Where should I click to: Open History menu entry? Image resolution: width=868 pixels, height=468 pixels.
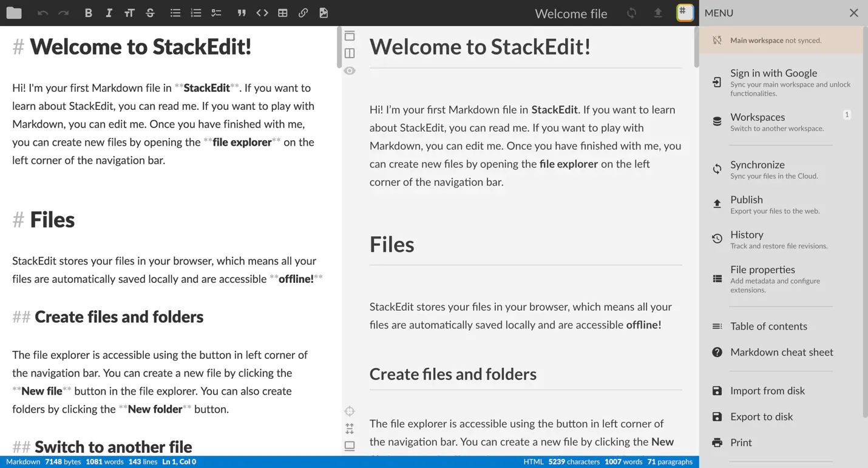(x=781, y=239)
